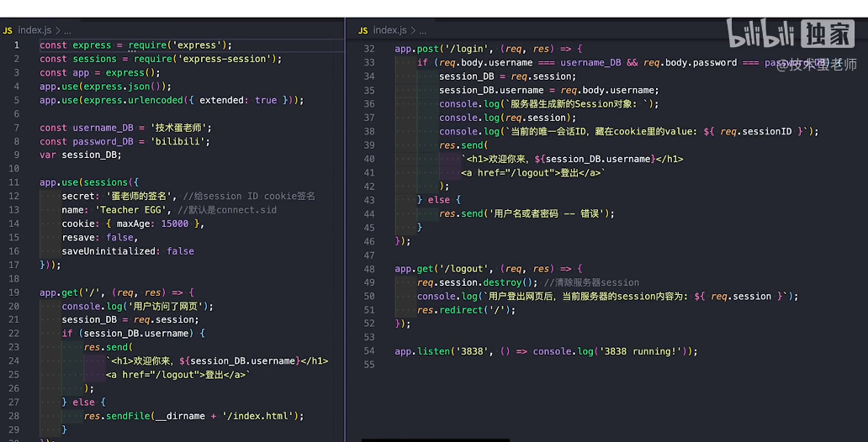Click the maxAge value 15000
This screenshot has width=868, height=442.
tap(174, 224)
